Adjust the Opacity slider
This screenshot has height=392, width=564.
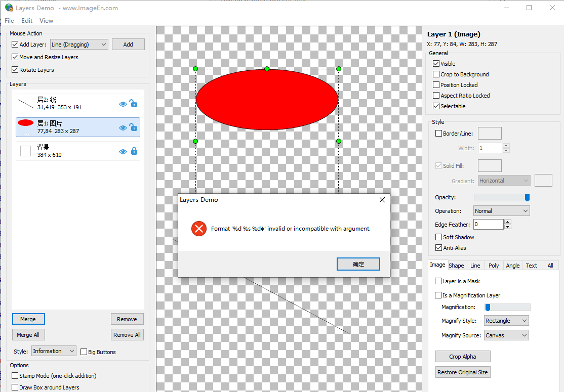coord(502,197)
